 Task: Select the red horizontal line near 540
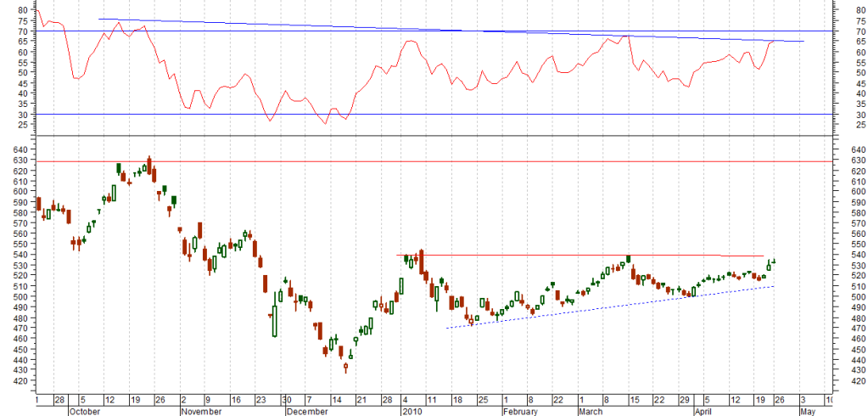tap(580, 256)
